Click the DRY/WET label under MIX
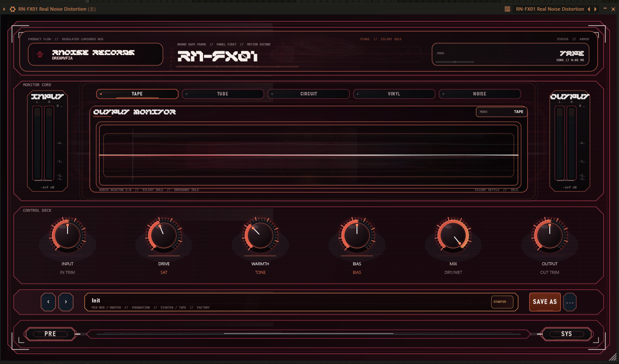This screenshot has width=619, height=364. [x=453, y=273]
